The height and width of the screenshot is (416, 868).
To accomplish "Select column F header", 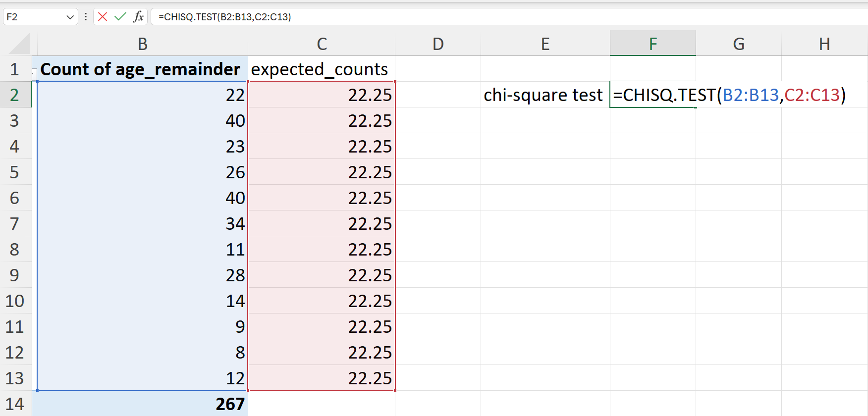I will [x=653, y=44].
